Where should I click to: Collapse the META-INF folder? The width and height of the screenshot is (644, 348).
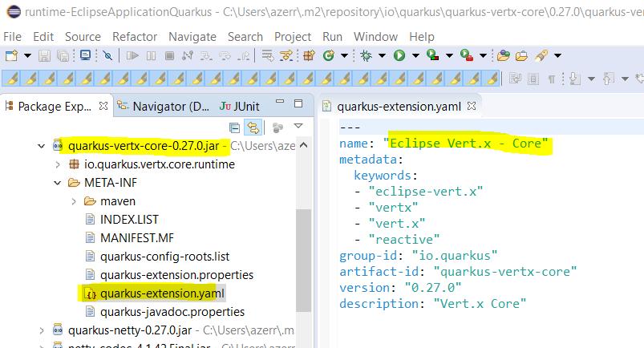[58, 183]
